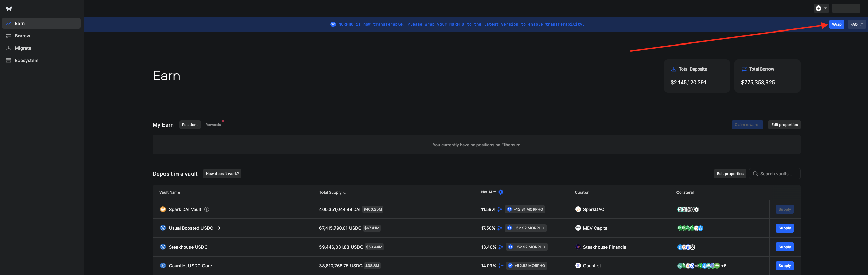Click the DAI token icon for Spark vault

[x=163, y=209]
